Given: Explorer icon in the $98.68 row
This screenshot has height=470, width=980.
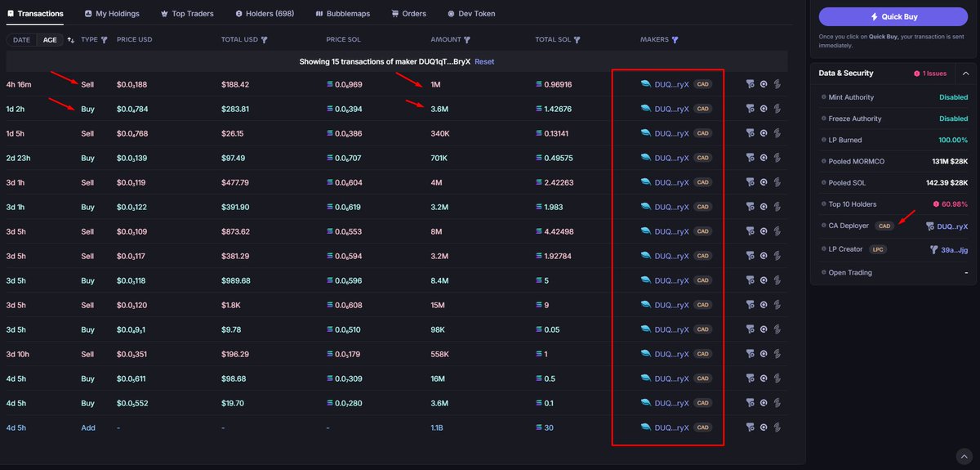Looking at the screenshot, I should pos(777,378).
